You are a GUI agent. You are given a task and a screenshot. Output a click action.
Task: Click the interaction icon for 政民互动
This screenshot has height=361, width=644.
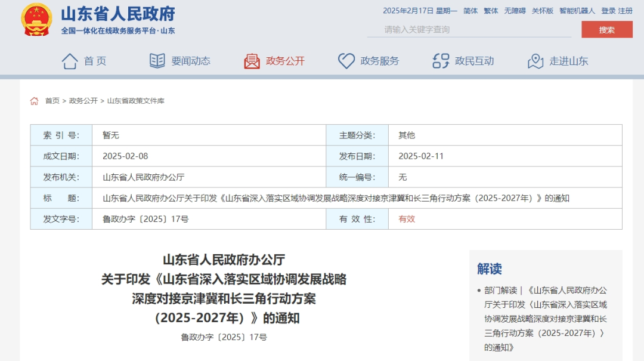(x=441, y=61)
